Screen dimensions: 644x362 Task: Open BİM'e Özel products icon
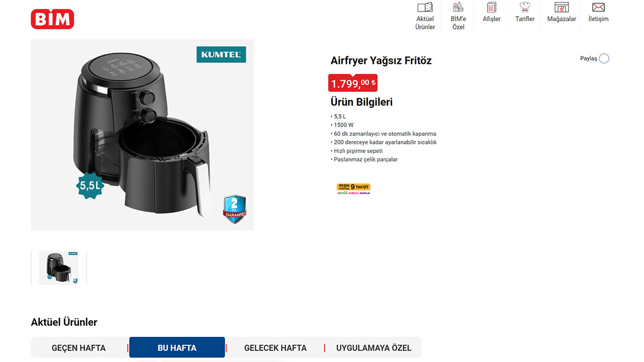[x=458, y=8]
